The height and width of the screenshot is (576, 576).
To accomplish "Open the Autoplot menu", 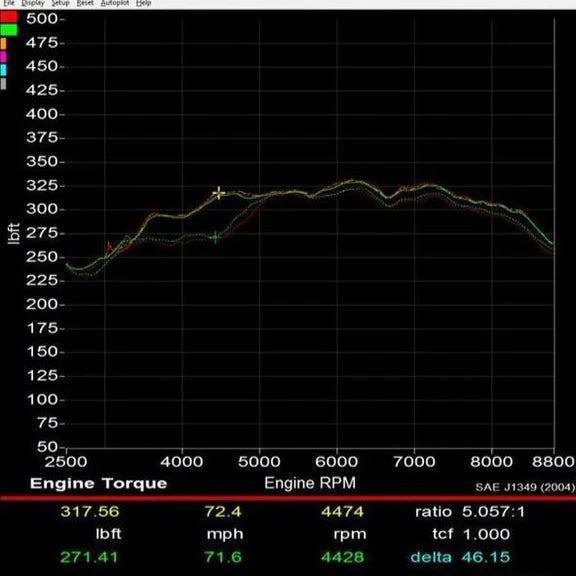I will pyautogui.click(x=115, y=3).
